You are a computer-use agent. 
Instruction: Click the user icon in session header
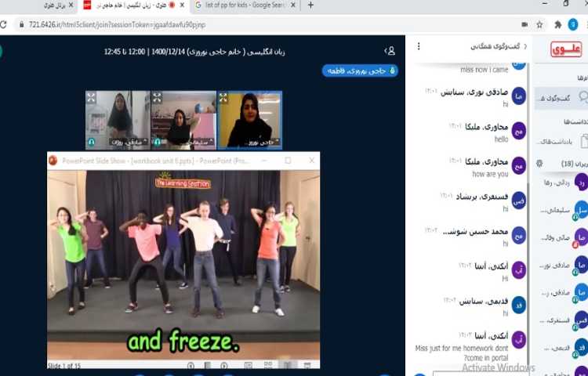[x=390, y=51]
